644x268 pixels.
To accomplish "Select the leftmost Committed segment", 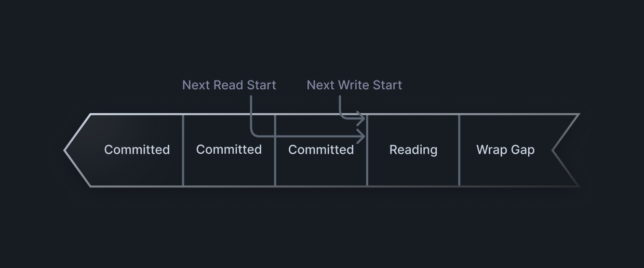I will [x=137, y=150].
